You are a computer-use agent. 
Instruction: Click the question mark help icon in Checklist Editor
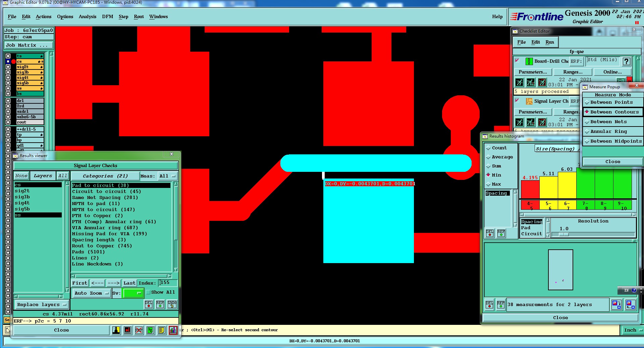pos(626,61)
